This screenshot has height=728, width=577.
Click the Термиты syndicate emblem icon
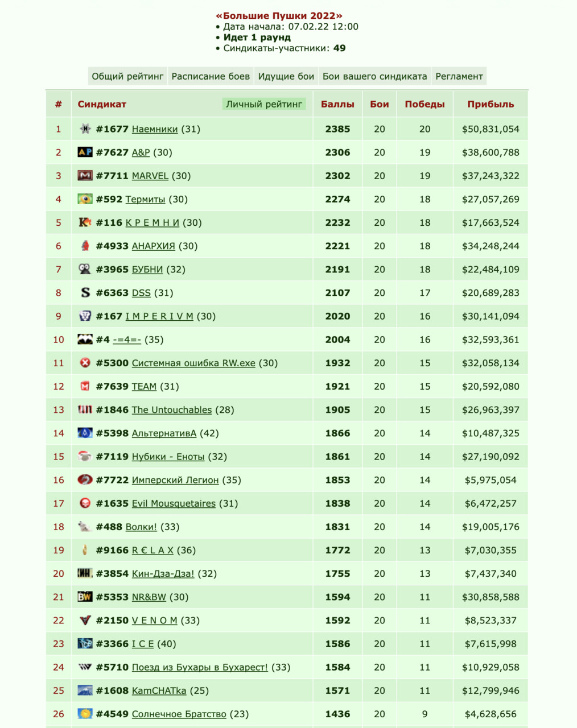[x=85, y=199]
